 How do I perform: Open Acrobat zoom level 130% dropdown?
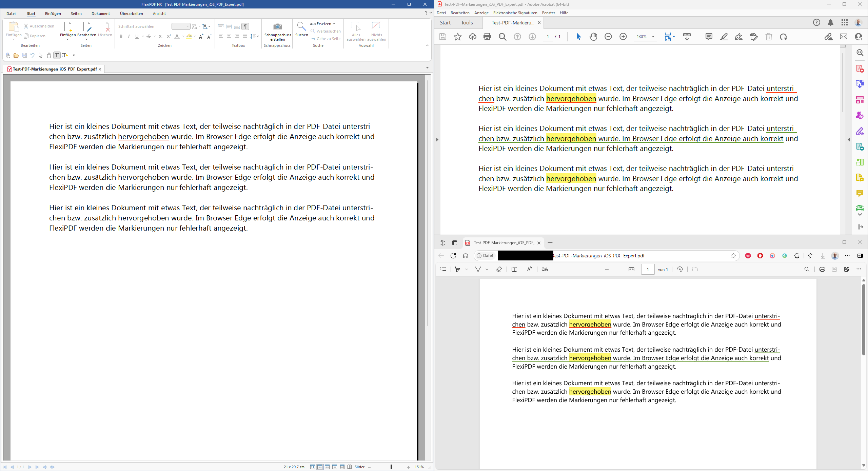653,37
